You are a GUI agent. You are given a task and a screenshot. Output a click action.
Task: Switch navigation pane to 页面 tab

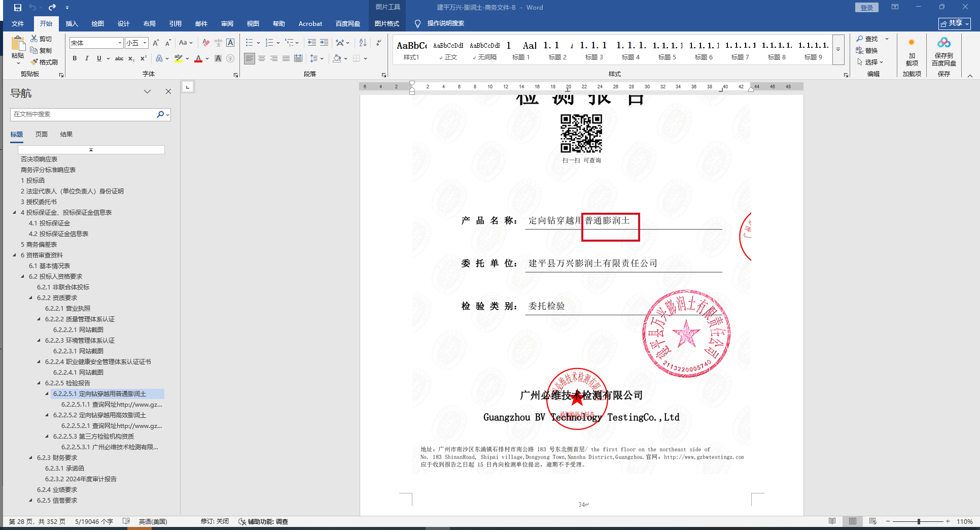coord(42,134)
